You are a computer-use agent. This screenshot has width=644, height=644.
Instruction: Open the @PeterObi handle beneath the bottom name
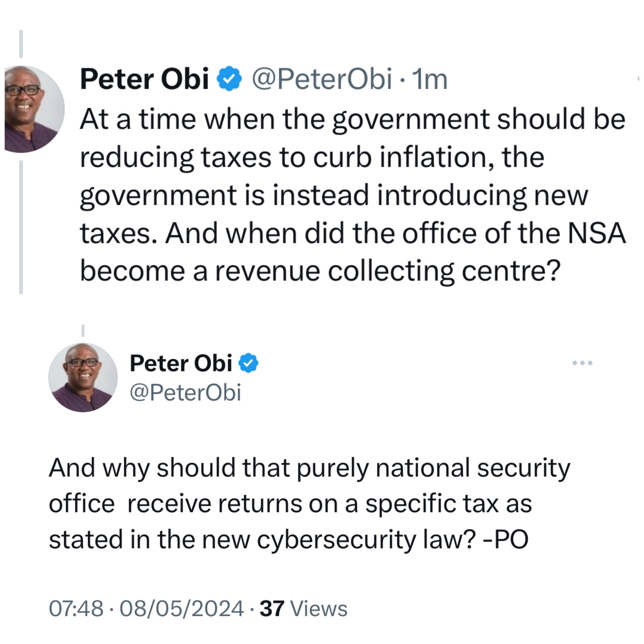click(185, 392)
